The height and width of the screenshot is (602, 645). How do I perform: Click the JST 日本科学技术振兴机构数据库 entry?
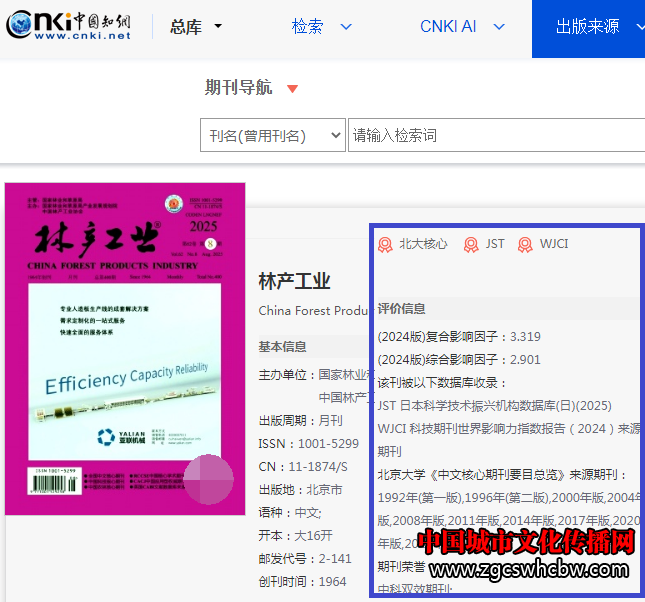point(494,405)
